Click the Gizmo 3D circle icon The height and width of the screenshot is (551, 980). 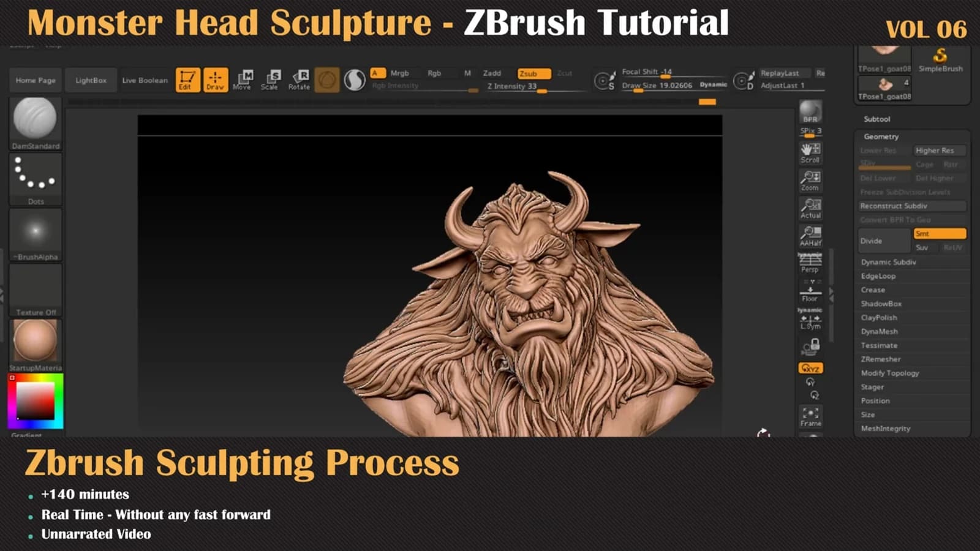click(327, 80)
